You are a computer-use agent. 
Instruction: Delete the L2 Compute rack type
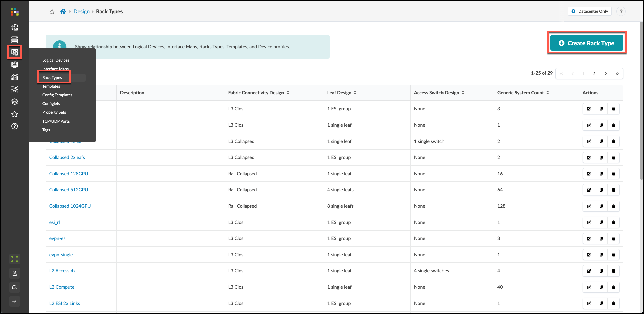click(x=613, y=287)
